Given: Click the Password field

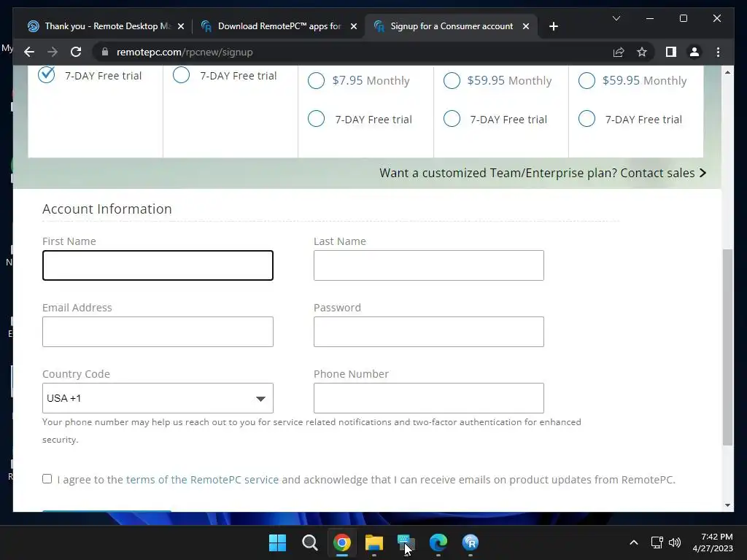Looking at the screenshot, I should (x=429, y=332).
